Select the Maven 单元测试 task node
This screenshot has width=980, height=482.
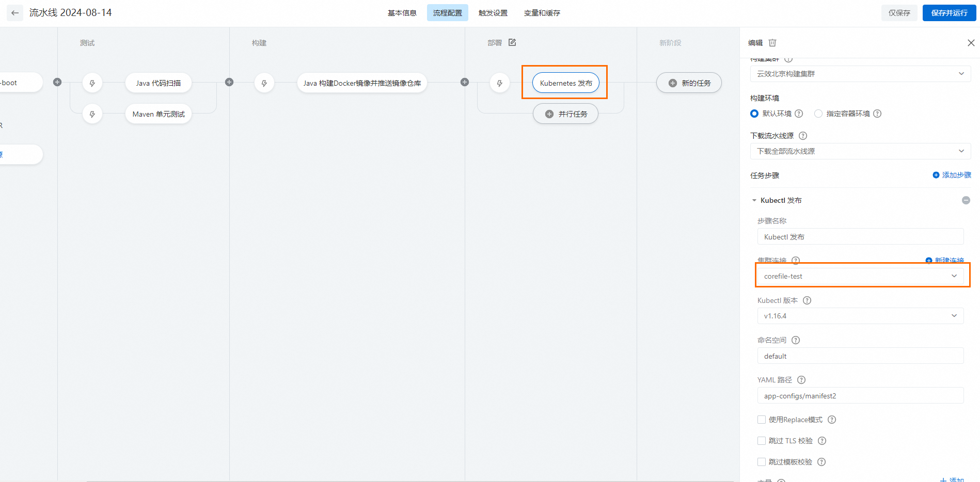(x=159, y=114)
